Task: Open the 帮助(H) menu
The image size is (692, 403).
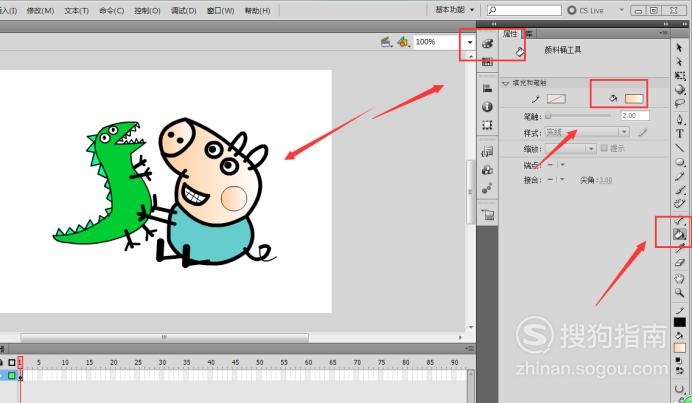Action: [x=257, y=11]
